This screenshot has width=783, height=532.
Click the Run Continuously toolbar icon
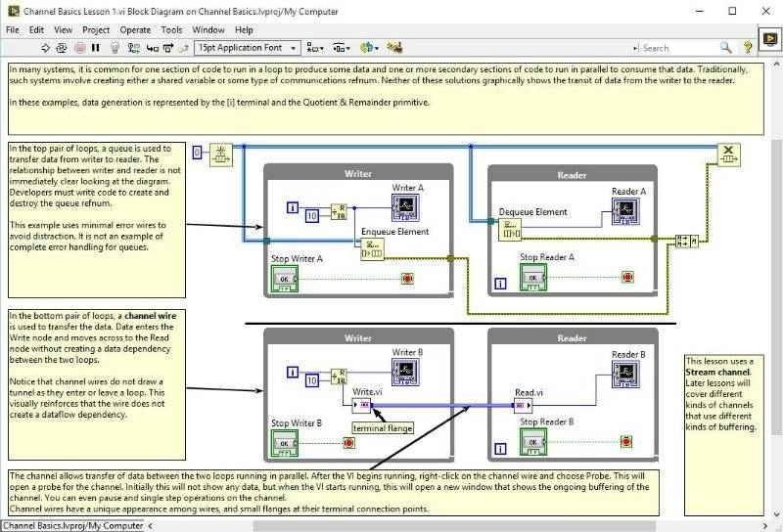[x=62, y=48]
